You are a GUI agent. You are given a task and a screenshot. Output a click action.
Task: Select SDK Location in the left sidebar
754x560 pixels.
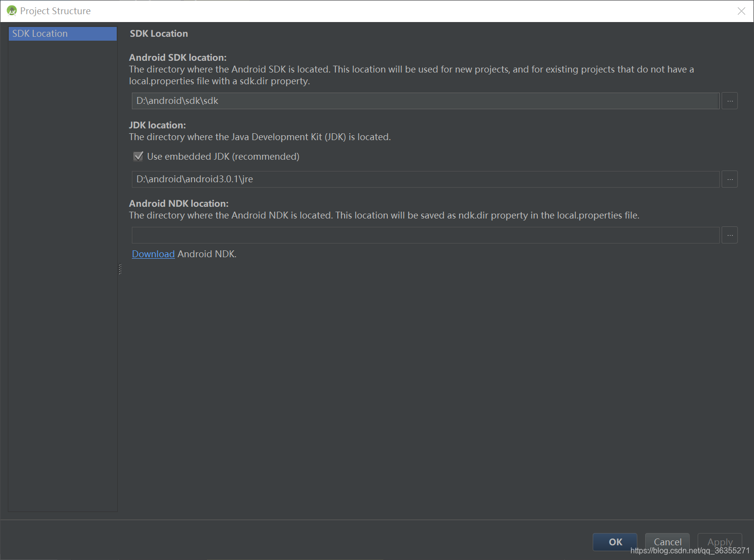coord(62,33)
